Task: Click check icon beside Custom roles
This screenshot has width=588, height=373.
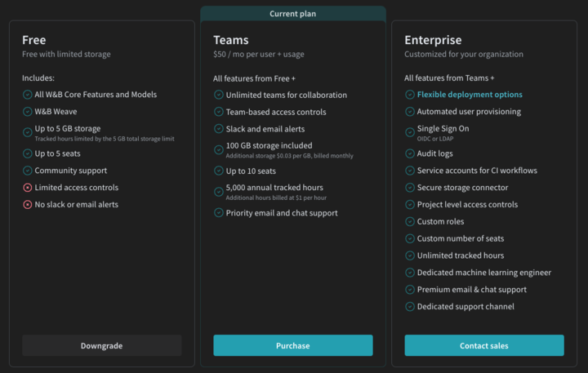Action: coord(410,221)
